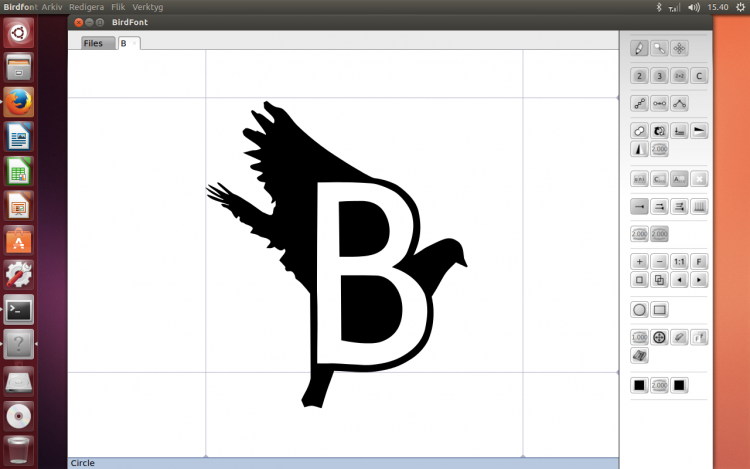Choose the cubic points button labeled 3

coord(659,76)
